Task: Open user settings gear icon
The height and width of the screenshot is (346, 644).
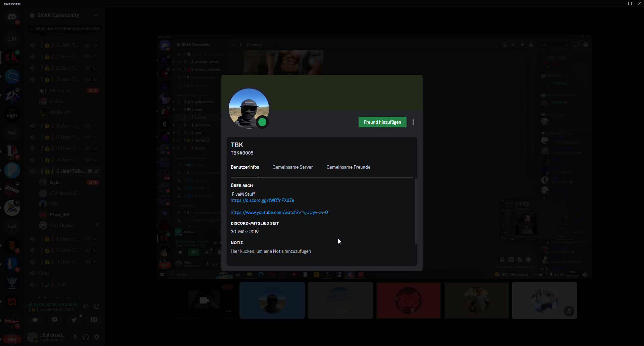Action: [x=97, y=337]
